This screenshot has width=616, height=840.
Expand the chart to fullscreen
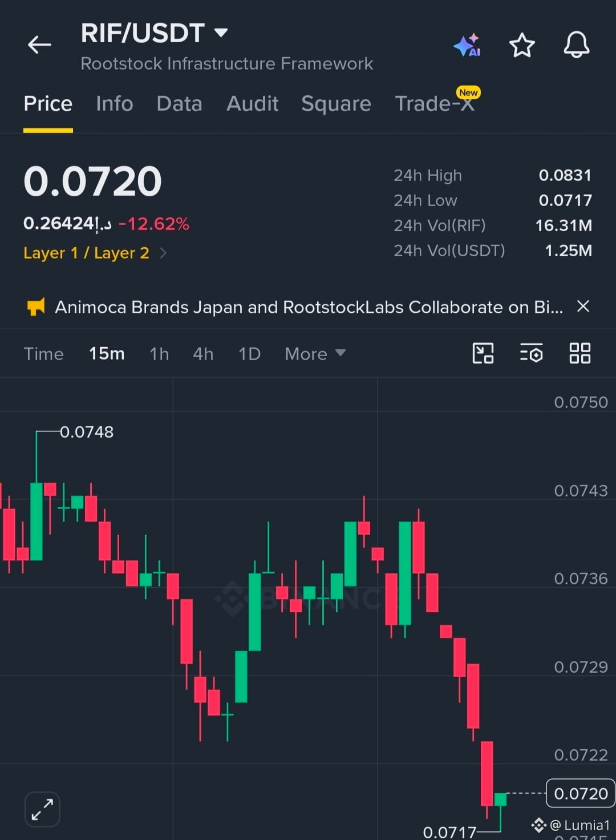click(x=42, y=809)
